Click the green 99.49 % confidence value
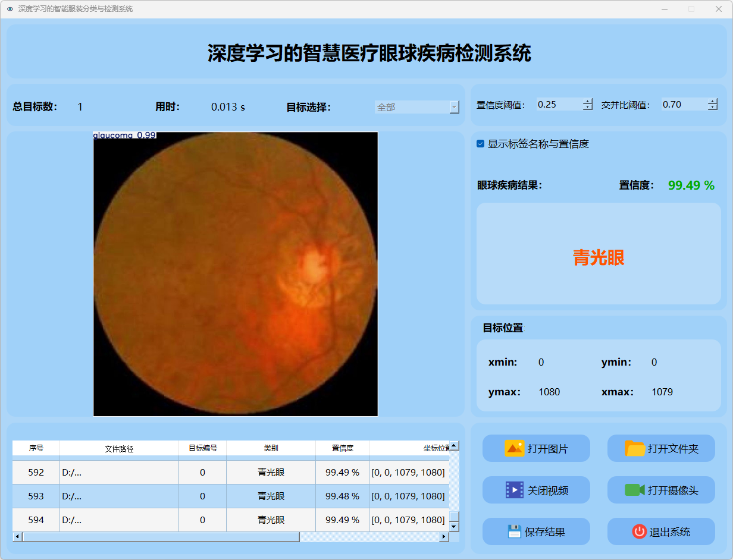 click(691, 185)
